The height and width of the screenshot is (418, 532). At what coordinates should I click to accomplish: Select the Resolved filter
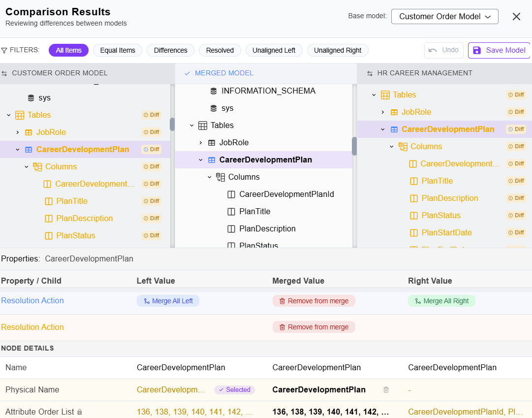tap(220, 50)
